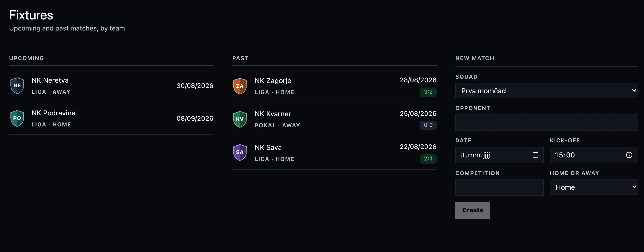
Task: Click the Create button
Action: [x=472, y=210]
